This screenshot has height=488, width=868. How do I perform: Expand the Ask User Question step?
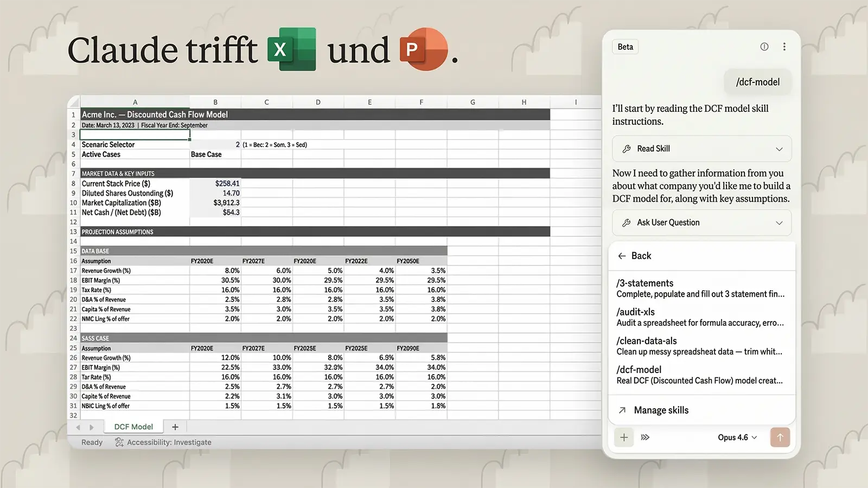pyautogui.click(x=778, y=223)
